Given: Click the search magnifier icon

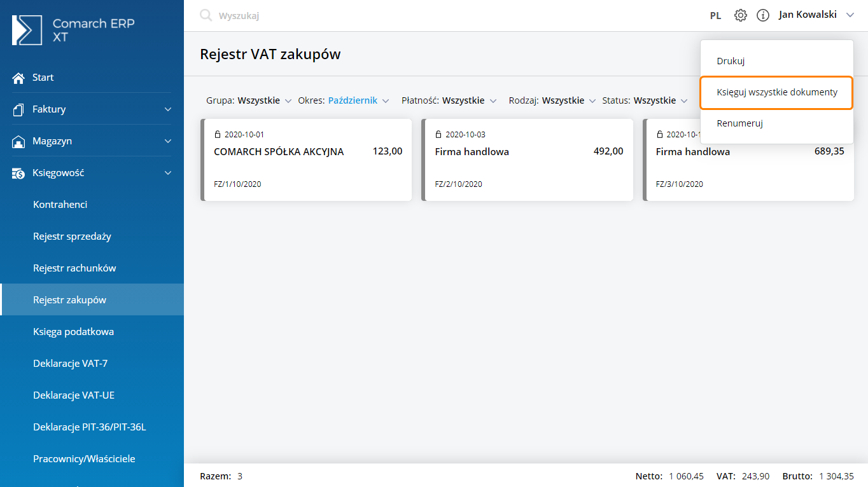Looking at the screenshot, I should [x=206, y=15].
